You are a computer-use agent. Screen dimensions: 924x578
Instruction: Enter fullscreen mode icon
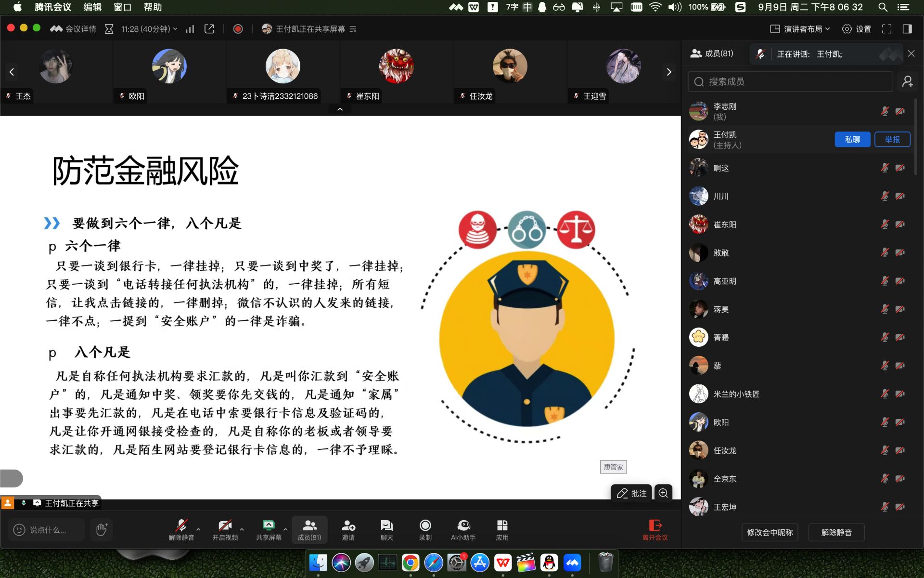[x=886, y=29]
